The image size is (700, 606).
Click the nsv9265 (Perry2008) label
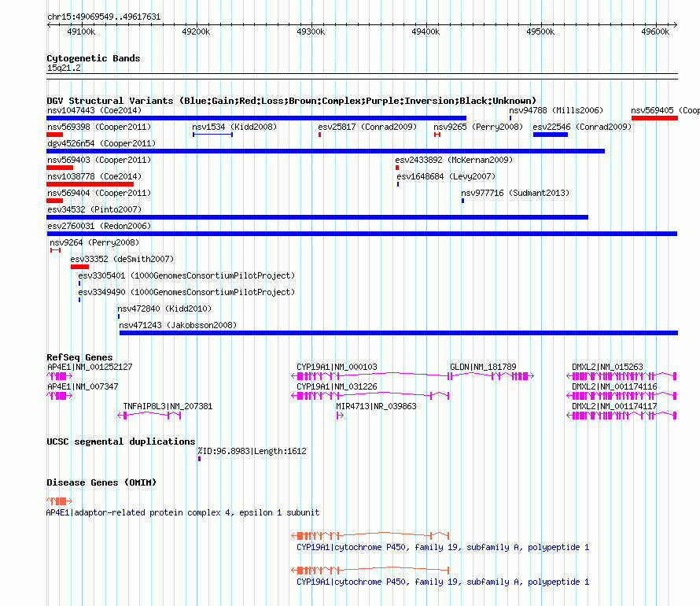478,127
